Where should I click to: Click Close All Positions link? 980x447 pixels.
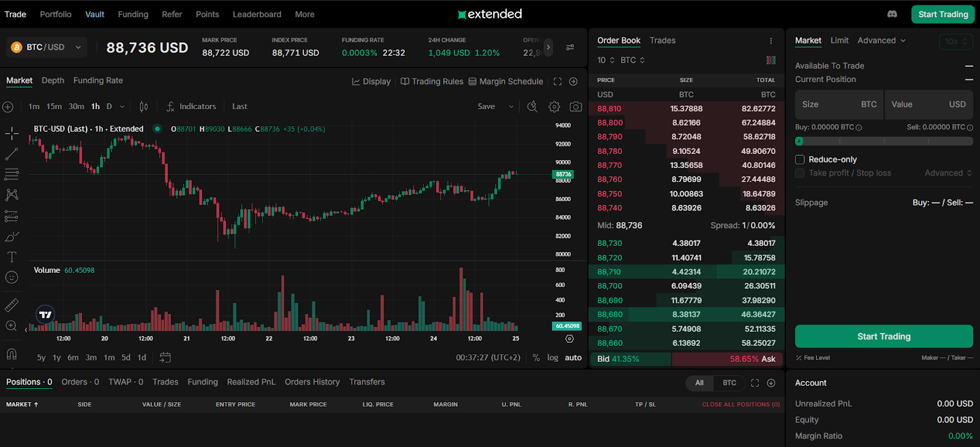pyautogui.click(x=741, y=405)
